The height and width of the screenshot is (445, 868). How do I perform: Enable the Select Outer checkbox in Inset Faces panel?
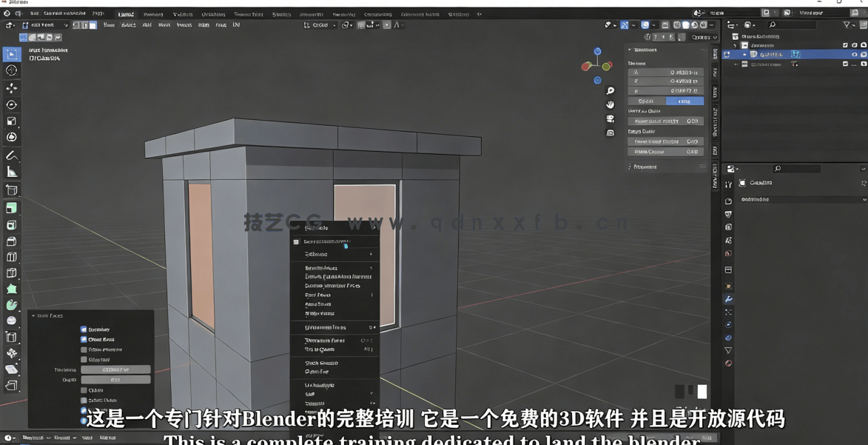pyautogui.click(x=84, y=400)
